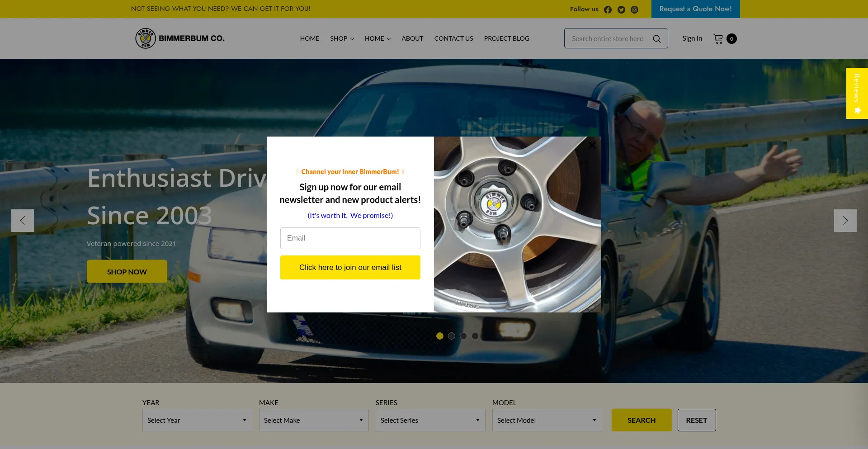Close the newsletter popup
This screenshot has width=868, height=449.
point(592,146)
